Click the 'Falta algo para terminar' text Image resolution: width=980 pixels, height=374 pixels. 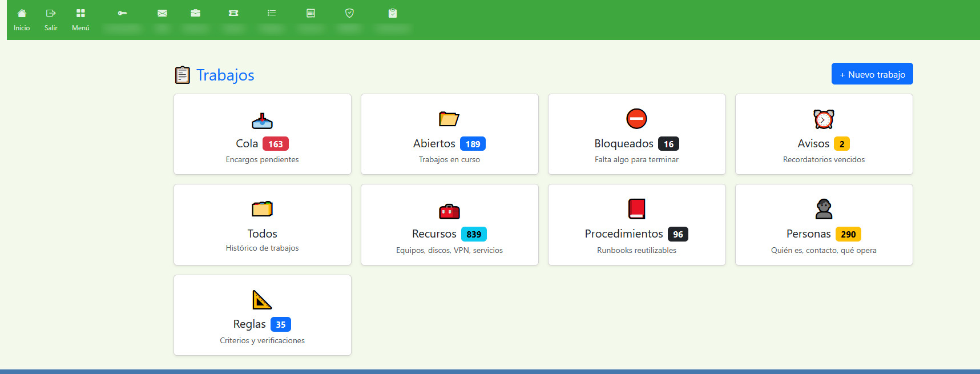coord(636,159)
